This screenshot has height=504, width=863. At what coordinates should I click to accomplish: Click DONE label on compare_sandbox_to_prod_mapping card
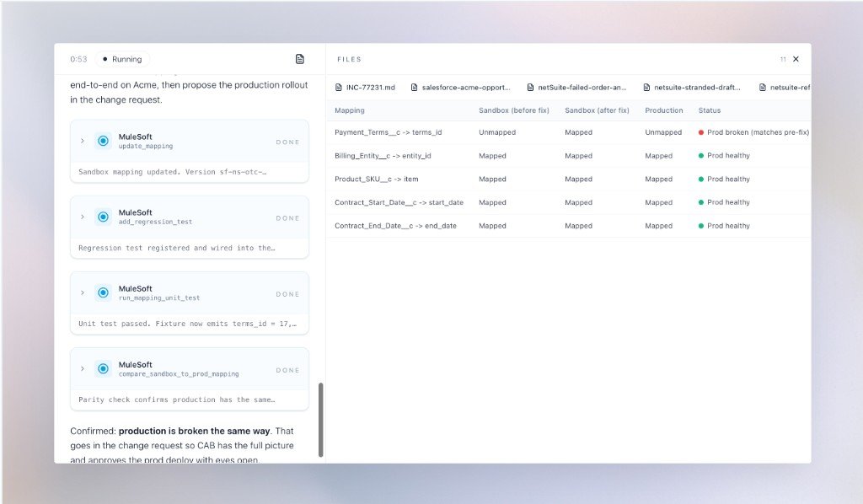(287, 370)
